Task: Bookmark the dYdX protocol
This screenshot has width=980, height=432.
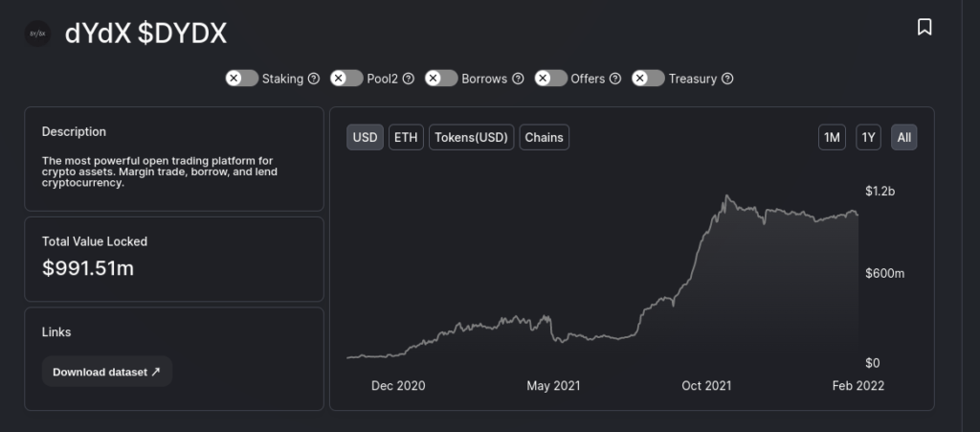Action: pyautogui.click(x=924, y=27)
